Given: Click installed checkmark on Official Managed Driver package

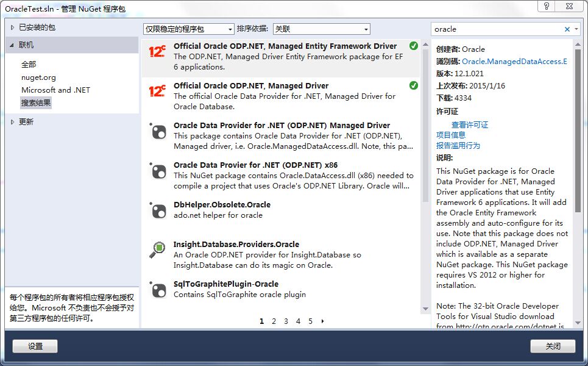Looking at the screenshot, I should point(414,85).
